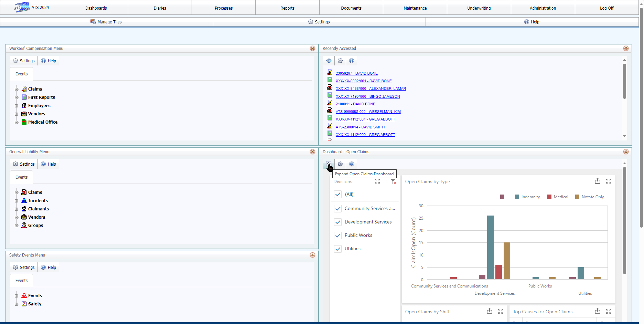Close the Workers' Compensation Menu tile
The width and height of the screenshot is (644, 324).
[x=312, y=49]
